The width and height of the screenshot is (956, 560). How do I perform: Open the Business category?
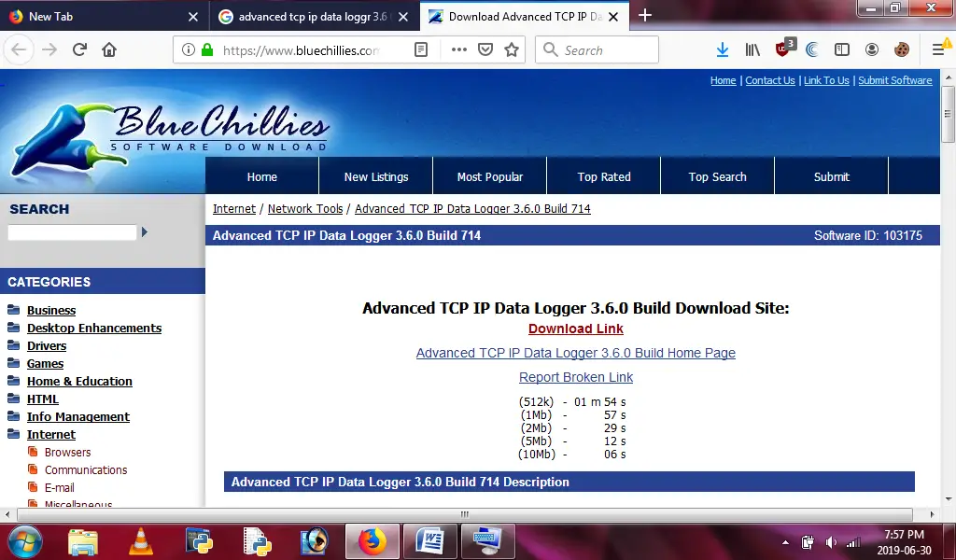[51, 310]
